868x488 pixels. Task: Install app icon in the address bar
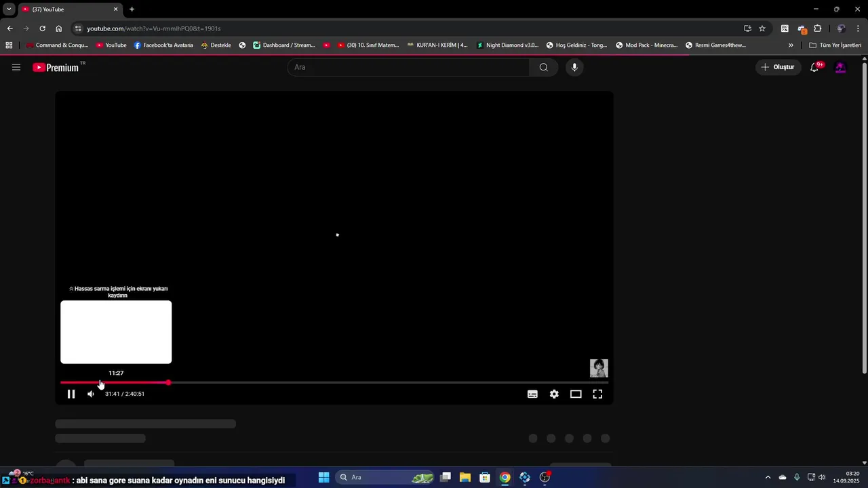point(747,28)
